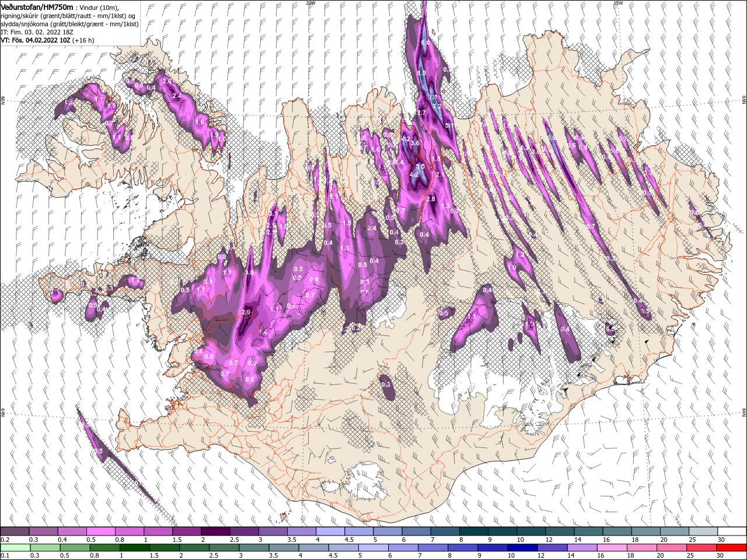Select the title text 'Veðurstofan/HM750m'
Screen dimensions: 747x560
click(x=37, y=7)
